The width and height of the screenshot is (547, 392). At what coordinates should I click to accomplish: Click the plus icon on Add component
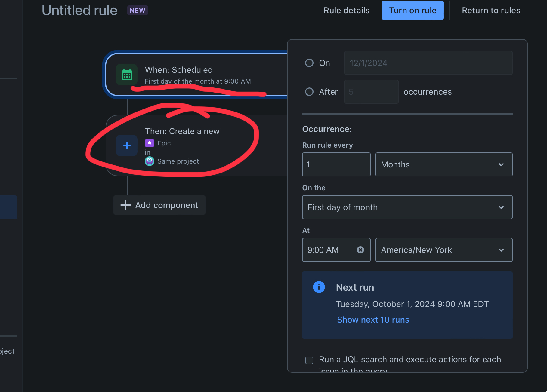[125, 205]
